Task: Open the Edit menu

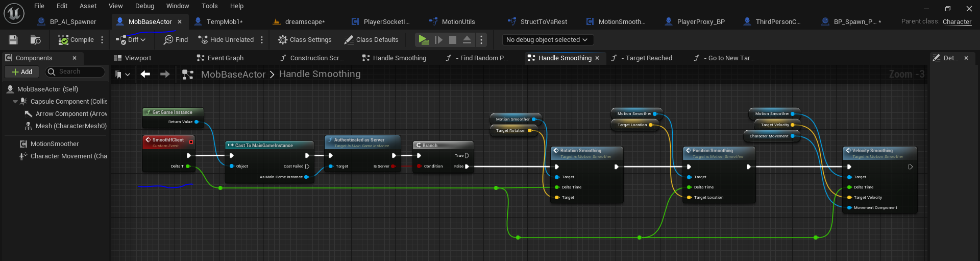Action: coord(62,6)
